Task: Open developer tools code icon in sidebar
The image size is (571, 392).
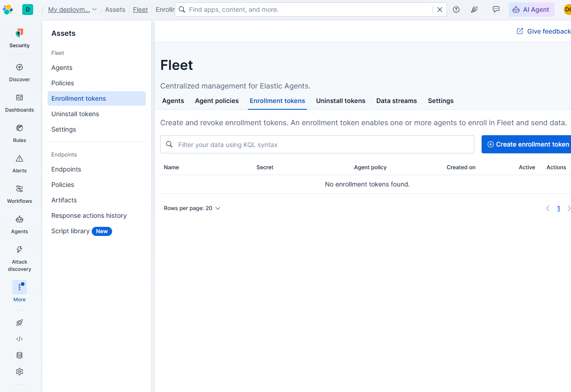Action: (x=20, y=339)
